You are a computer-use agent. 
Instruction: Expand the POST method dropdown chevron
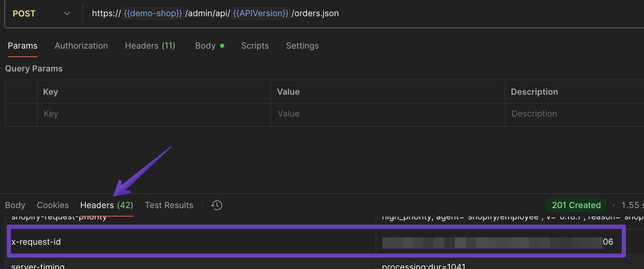67,14
